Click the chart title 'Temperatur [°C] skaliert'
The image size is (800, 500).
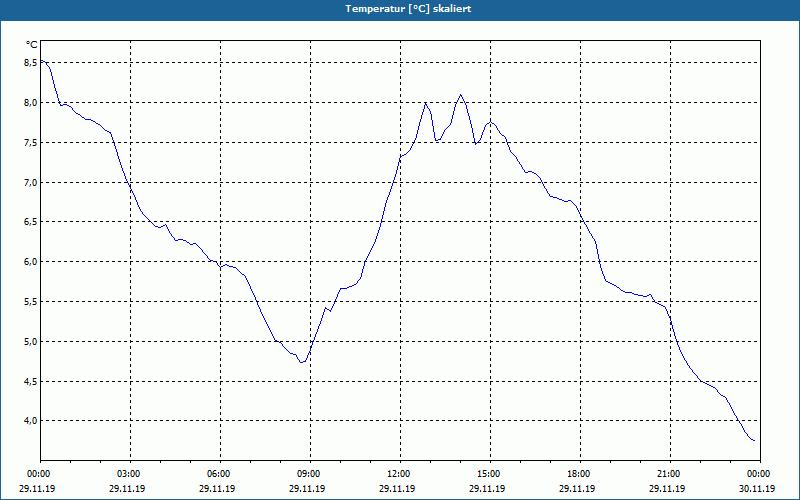[408, 9]
